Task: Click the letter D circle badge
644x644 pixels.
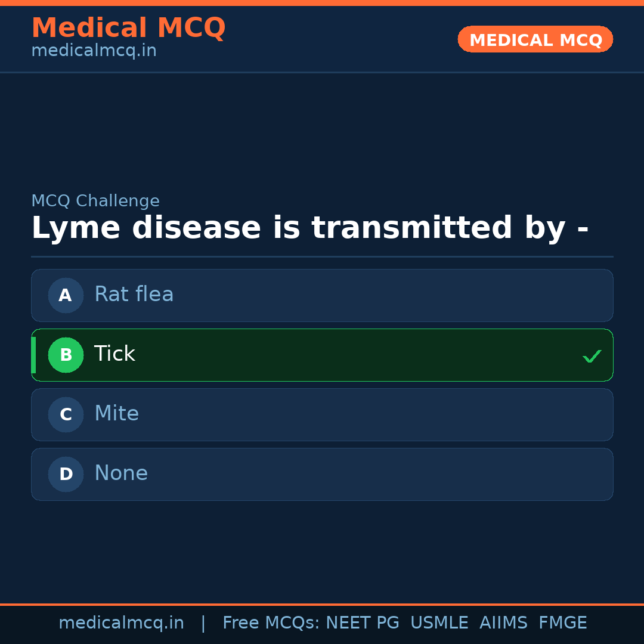Action: click(66, 474)
